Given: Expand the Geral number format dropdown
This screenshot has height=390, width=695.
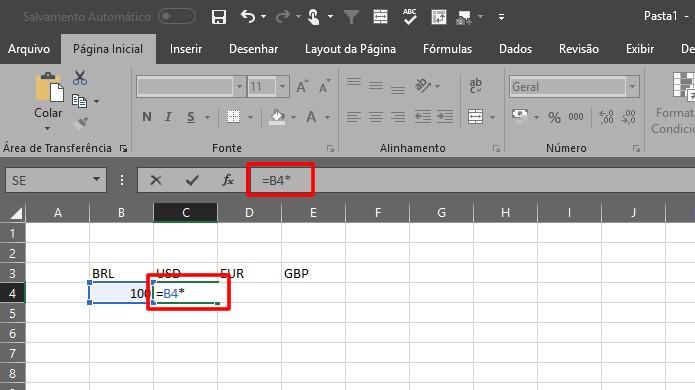Looking at the screenshot, I should (633, 86).
